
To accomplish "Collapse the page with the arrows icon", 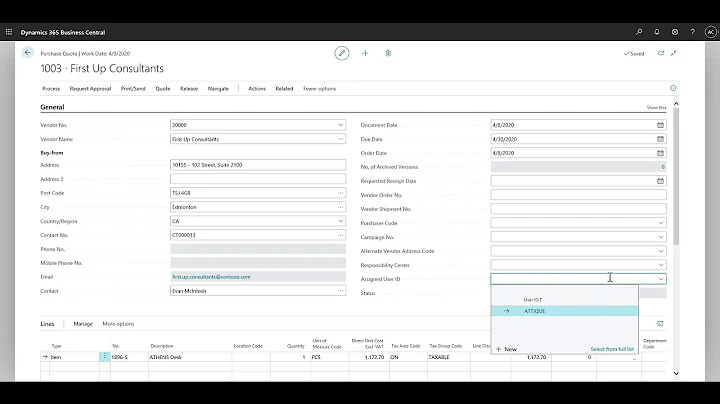I will pos(674,53).
